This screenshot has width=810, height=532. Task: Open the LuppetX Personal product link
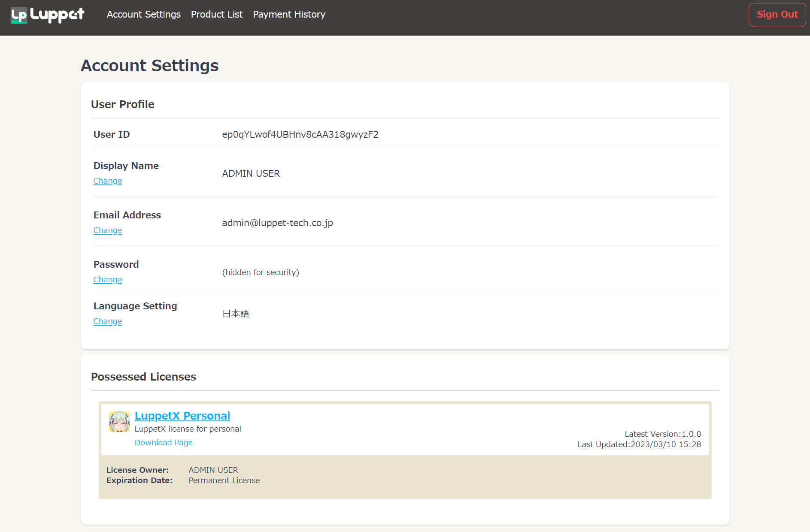coord(182,416)
